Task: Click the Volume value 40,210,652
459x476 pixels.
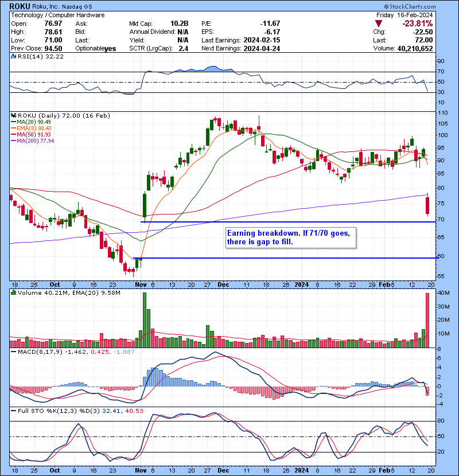Action: 415,49
